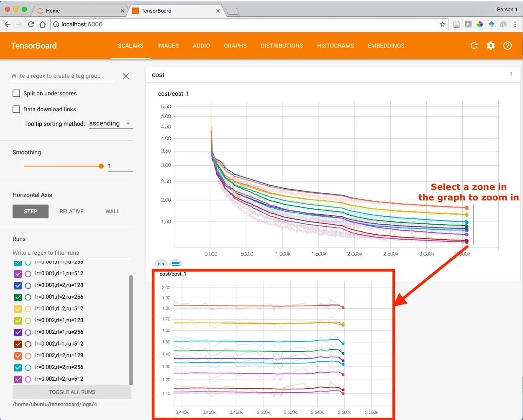The image size is (523, 420).
Task: Click the TensorBoard title in header
Action: point(34,46)
